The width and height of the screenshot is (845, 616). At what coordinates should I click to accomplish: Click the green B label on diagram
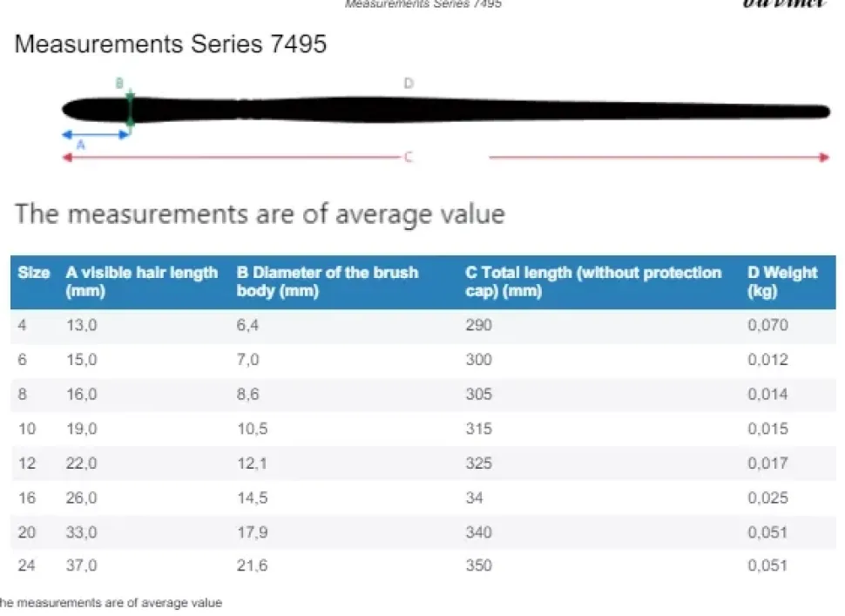(x=119, y=83)
